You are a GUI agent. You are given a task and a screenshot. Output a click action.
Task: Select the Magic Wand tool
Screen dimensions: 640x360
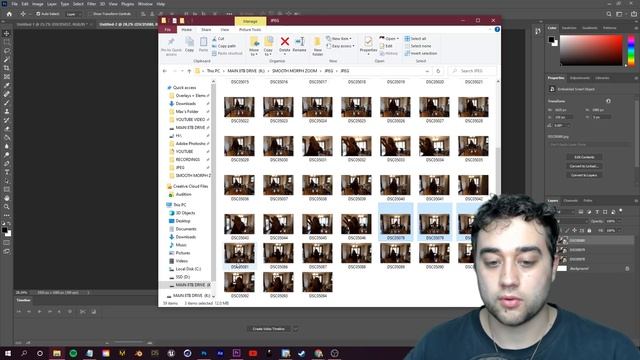[7, 59]
